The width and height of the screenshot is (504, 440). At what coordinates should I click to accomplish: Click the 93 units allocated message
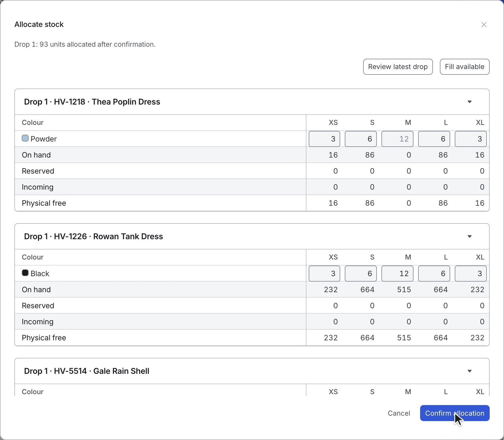(x=85, y=44)
